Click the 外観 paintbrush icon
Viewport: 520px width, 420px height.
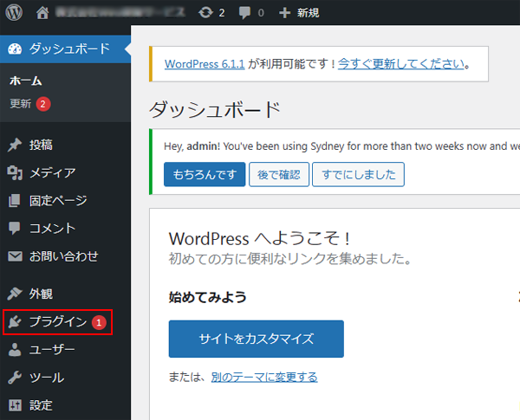click(x=15, y=294)
